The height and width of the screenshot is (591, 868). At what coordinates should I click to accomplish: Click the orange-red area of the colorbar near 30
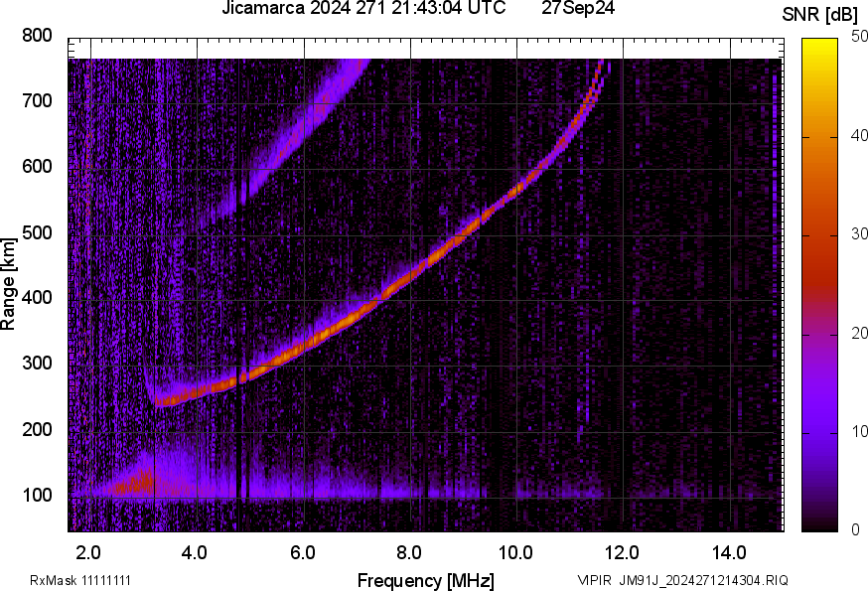click(820, 235)
